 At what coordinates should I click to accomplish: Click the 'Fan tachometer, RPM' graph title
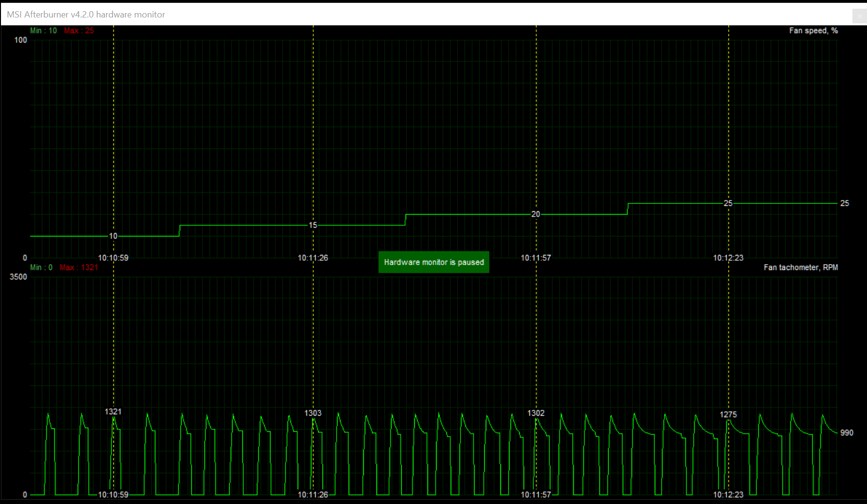click(800, 268)
